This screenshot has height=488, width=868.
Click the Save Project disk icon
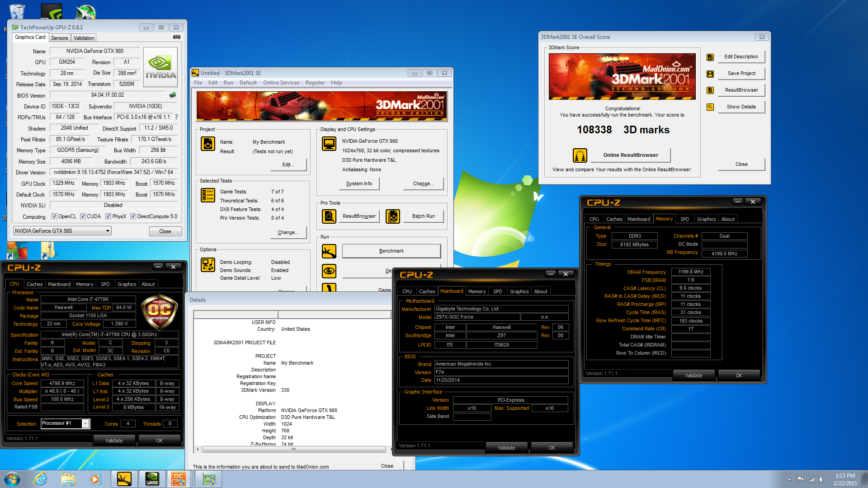[710, 74]
